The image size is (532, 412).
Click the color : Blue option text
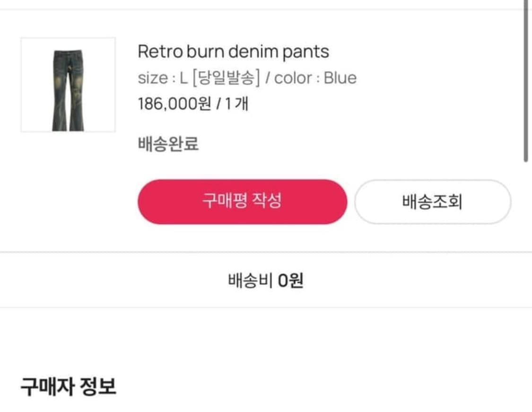click(x=315, y=78)
